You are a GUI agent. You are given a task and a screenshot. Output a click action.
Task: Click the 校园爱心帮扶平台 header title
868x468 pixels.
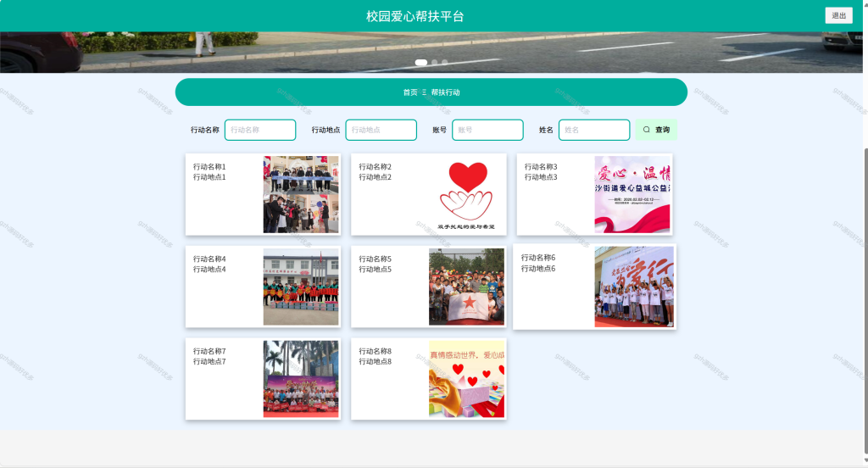[x=415, y=17]
